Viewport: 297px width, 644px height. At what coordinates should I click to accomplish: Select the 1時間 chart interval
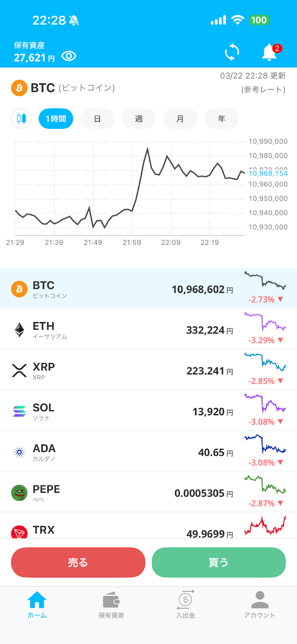tap(56, 119)
